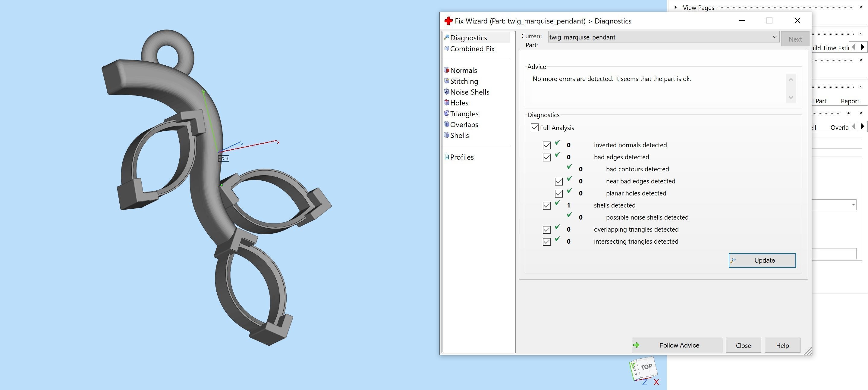
Task: Open the Profiles page
Action: click(x=462, y=157)
